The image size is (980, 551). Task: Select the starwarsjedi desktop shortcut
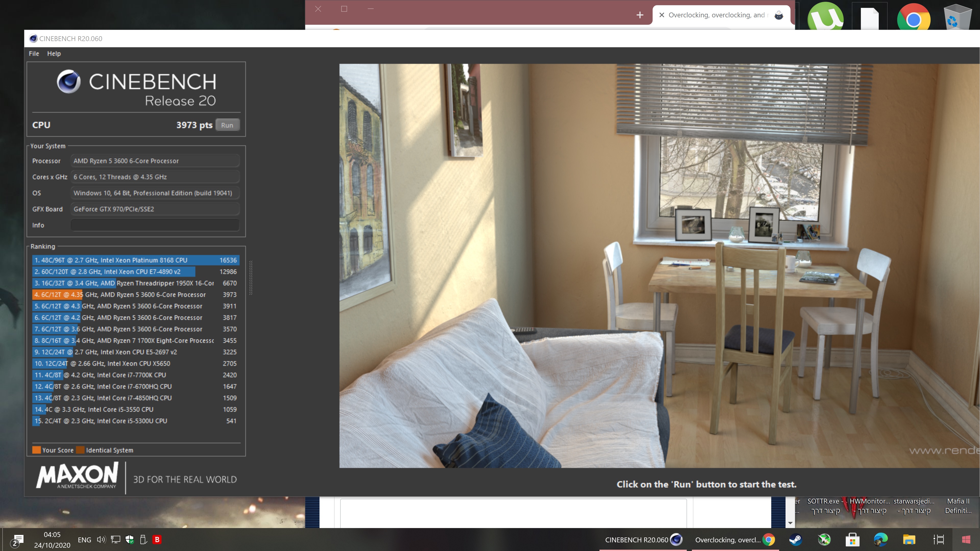(914, 506)
